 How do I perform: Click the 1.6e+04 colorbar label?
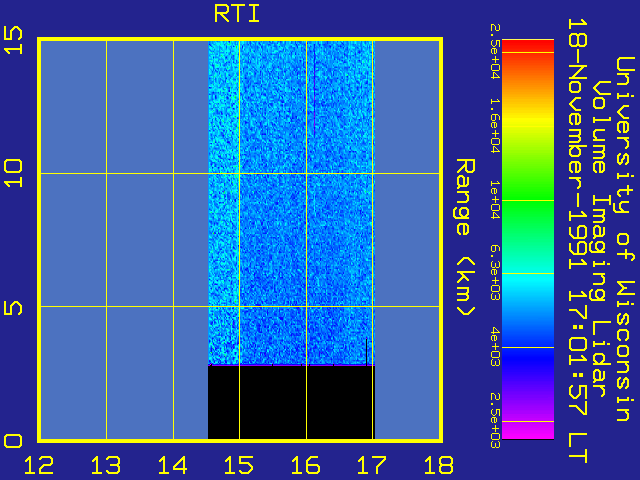click(x=495, y=126)
